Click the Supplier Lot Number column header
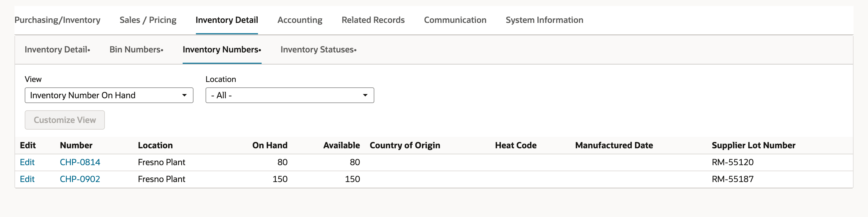Image resolution: width=868 pixels, height=217 pixels. click(753, 145)
